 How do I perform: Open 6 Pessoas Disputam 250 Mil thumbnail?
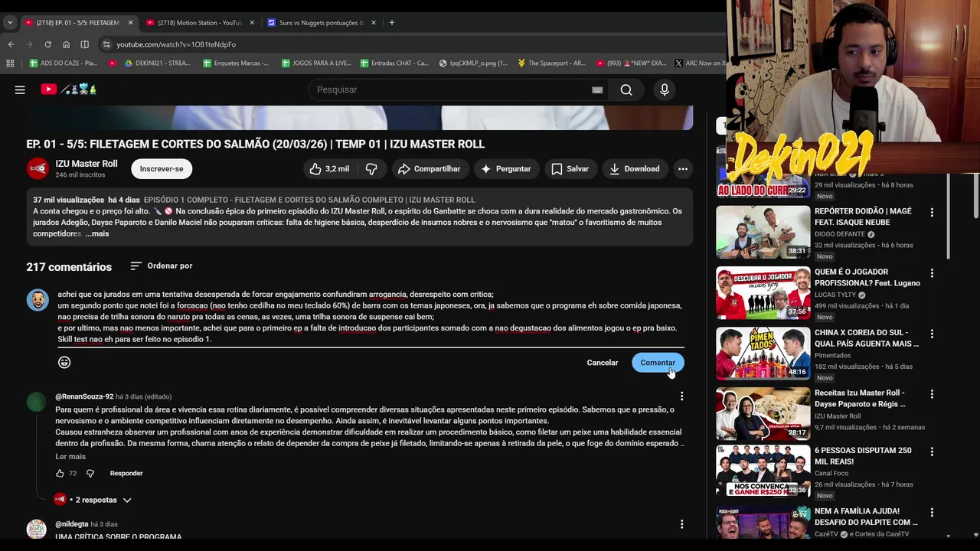pyautogui.click(x=763, y=471)
